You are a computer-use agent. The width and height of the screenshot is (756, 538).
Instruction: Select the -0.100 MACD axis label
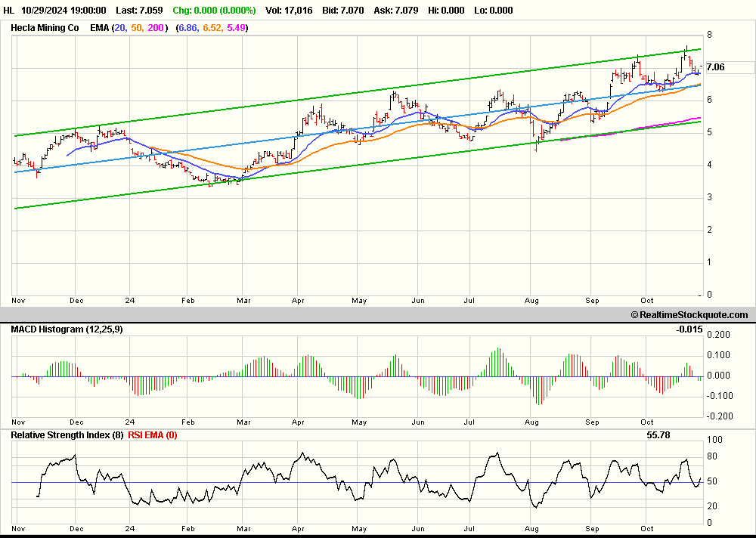(718, 396)
